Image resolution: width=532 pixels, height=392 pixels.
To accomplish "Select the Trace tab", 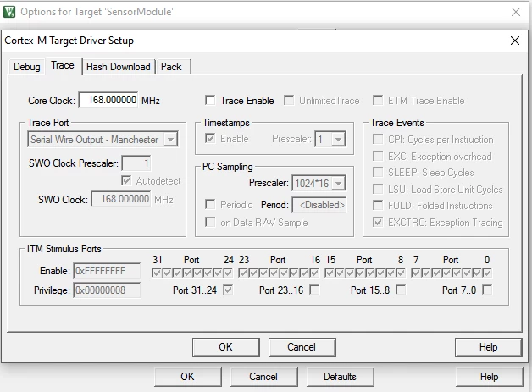I will pyautogui.click(x=63, y=65).
